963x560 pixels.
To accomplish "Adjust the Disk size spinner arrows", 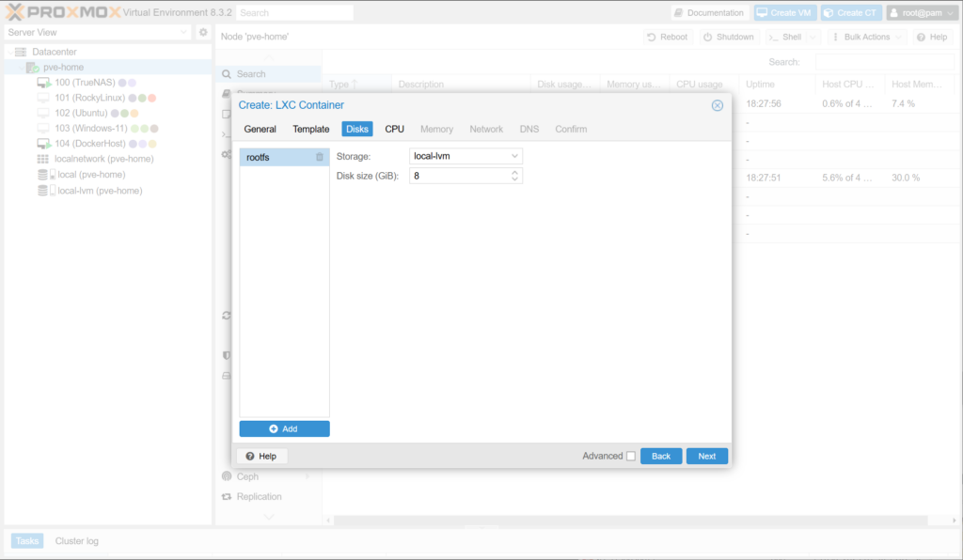I will (x=514, y=176).
